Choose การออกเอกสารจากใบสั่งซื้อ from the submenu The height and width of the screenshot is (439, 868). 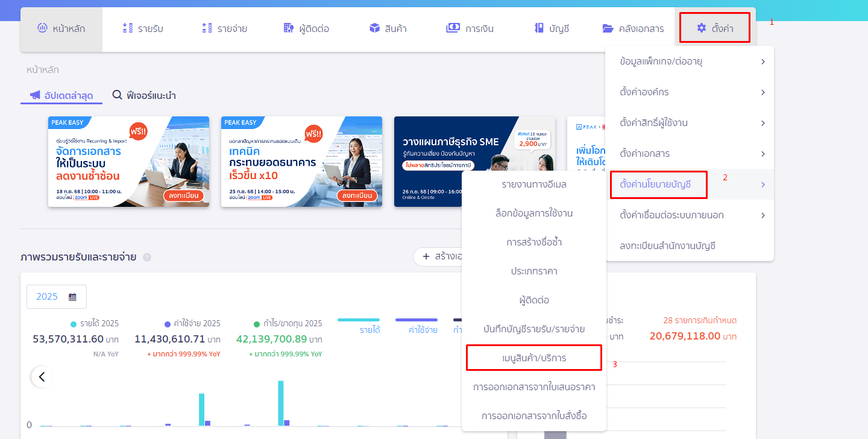coord(534,416)
